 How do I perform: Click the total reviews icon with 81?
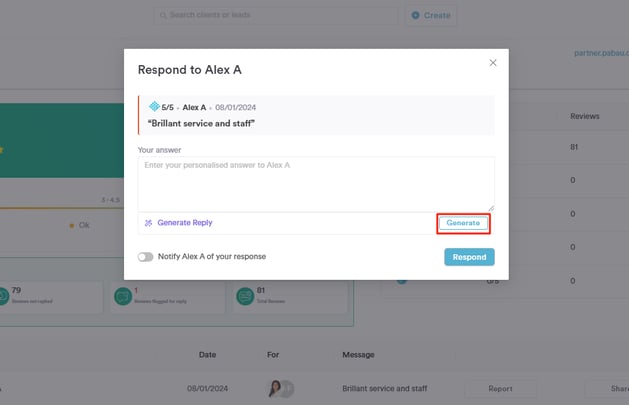tap(245, 296)
